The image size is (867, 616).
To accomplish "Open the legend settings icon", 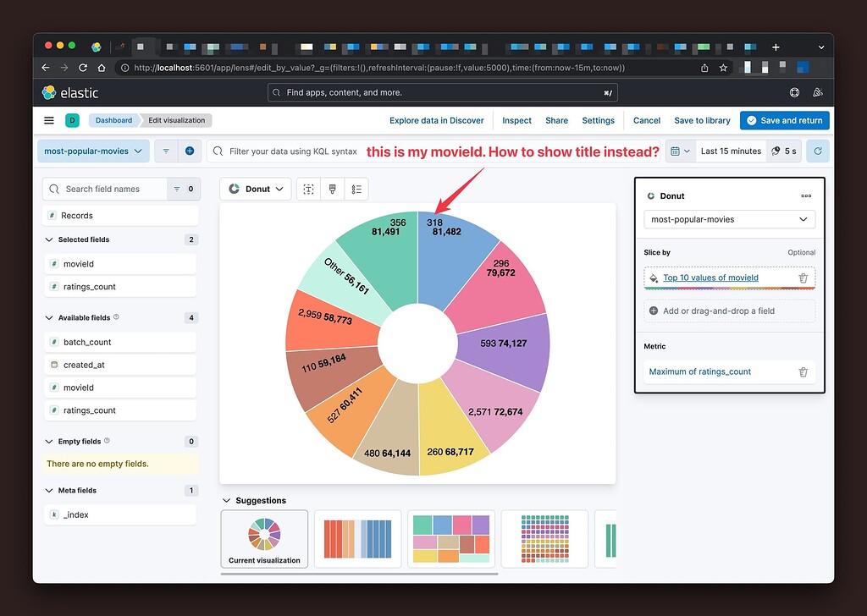I will 356,189.
